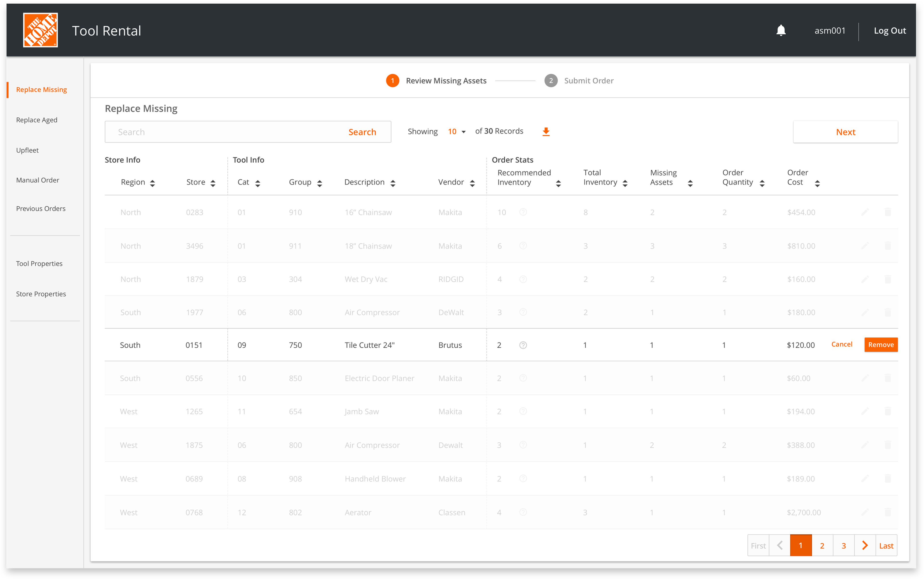This screenshot has height=579, width=924.
Task: Edit the Aerator row
Action: pyautogui.click(x=865, y=512)
